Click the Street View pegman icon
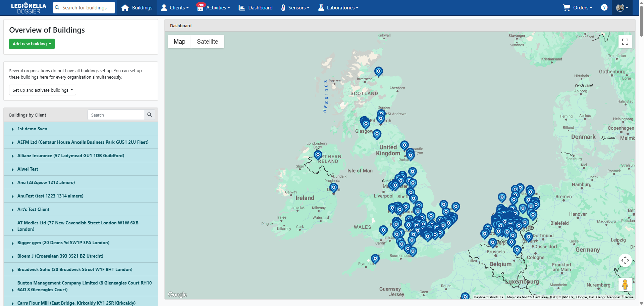The width and height of the screenshot is (644, 306). pos(625,285)
